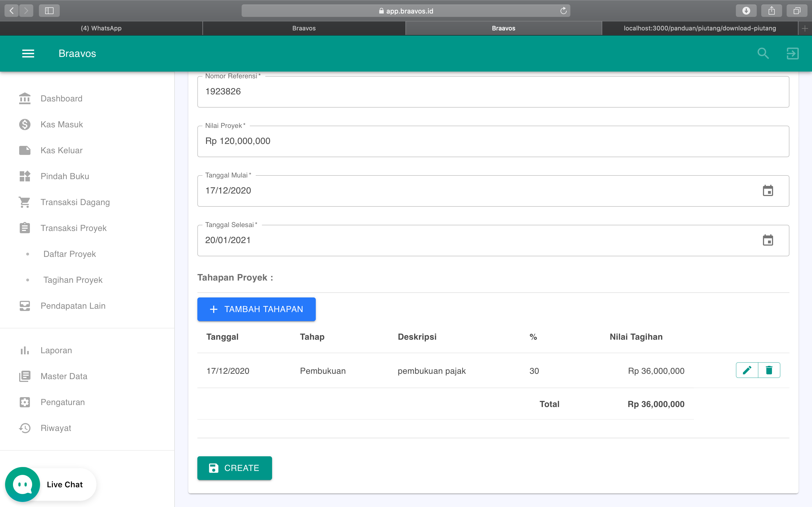Viewport: 812px width, 507px height.
Task: Delete the Pembukuan stage with trash icon
Action: (769, 370)
